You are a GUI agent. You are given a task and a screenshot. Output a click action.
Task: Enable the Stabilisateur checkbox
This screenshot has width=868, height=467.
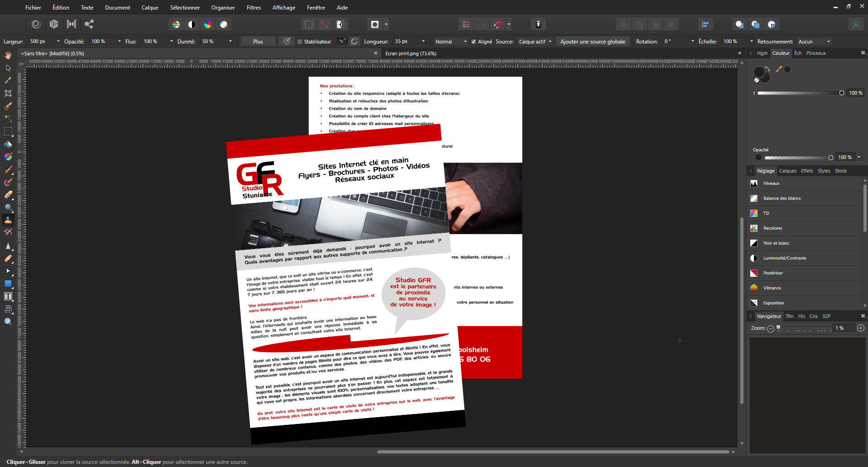pos(300,42)
